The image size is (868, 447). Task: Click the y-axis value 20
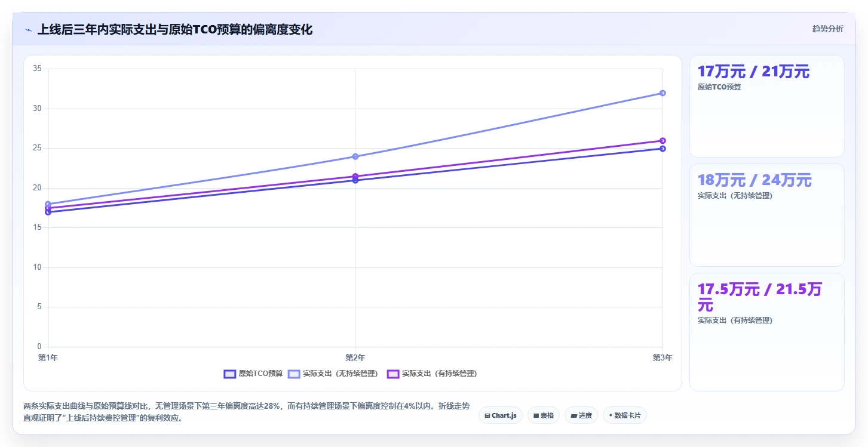[37, 188]
